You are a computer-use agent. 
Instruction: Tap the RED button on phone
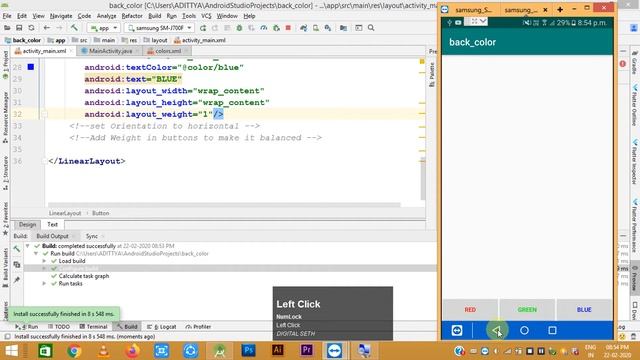[470, 310]
